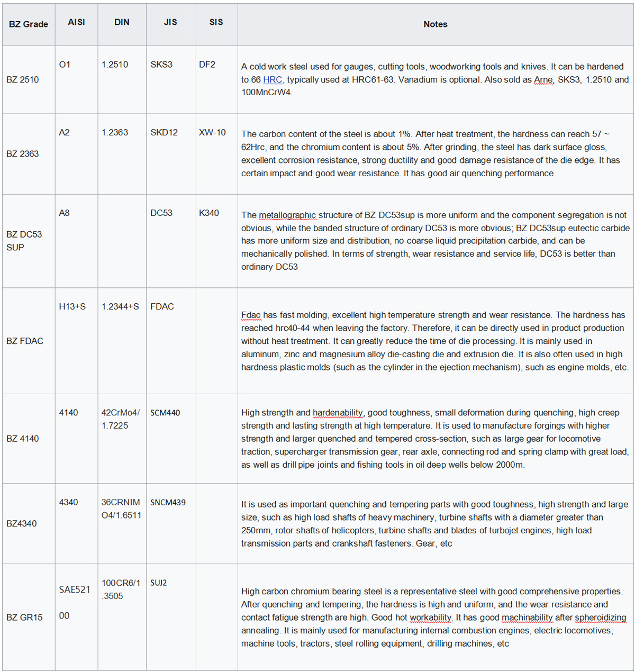
Task: Click the SKD12 JIS cell
Action: click(164, 132)
